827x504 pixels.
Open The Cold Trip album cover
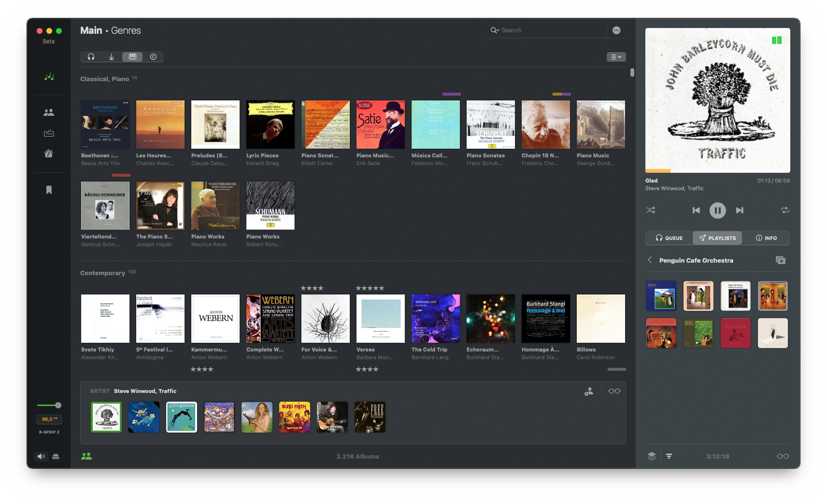click(436, 319)
